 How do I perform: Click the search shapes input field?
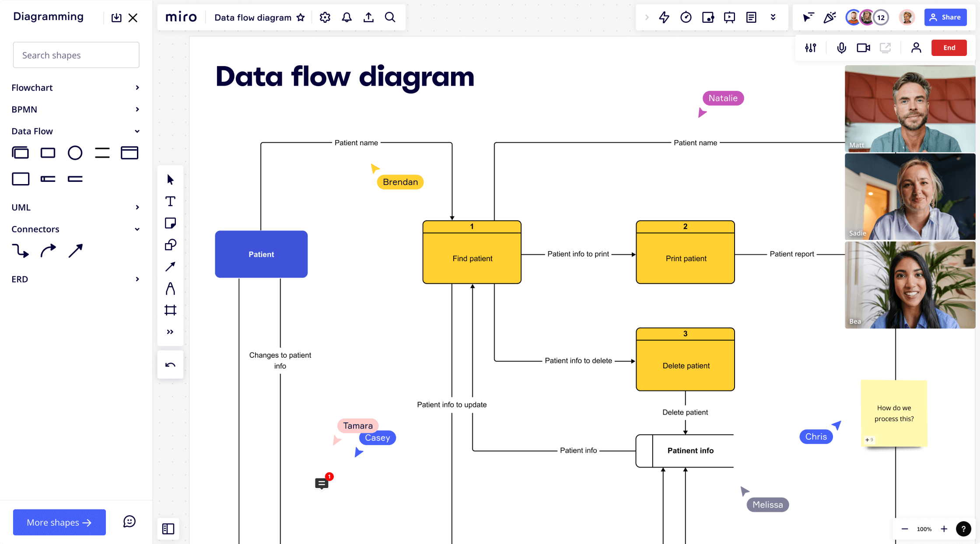[76, 55]
